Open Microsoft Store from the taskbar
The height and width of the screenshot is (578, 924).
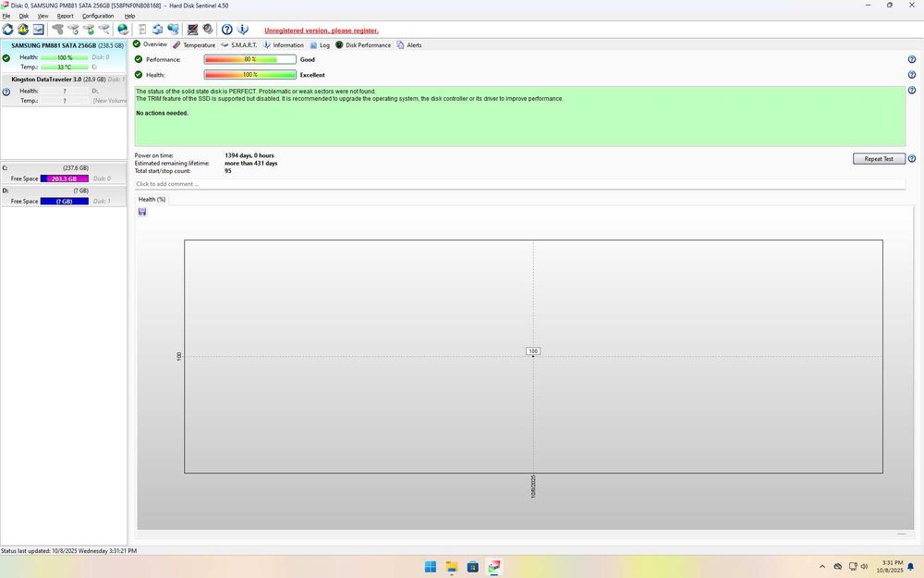[472, 567]
